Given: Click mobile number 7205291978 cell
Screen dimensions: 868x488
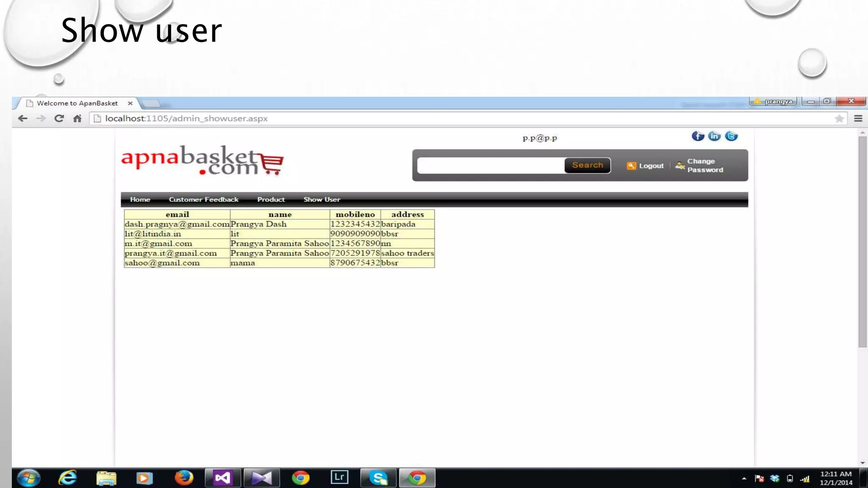Looking at the screenshot, I should [x=355, y=253].
